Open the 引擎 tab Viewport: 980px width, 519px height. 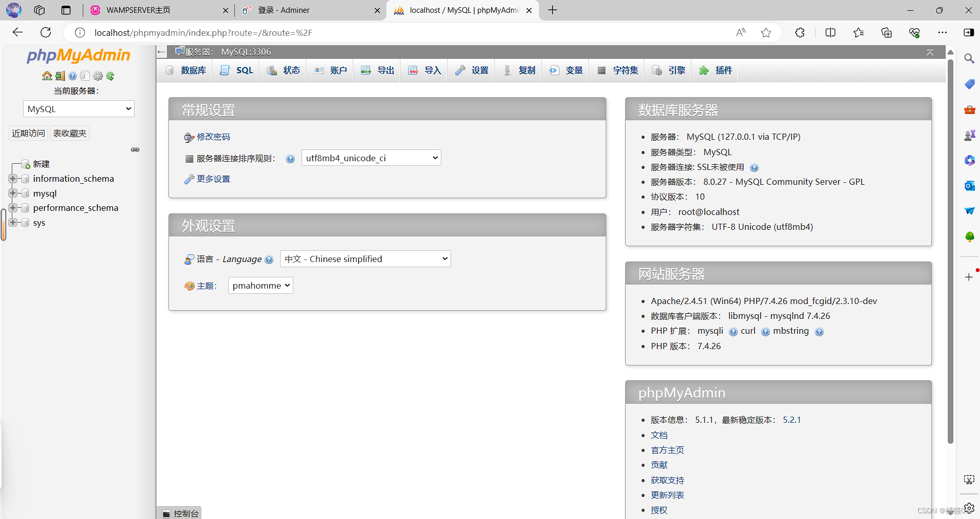(669, 71)
